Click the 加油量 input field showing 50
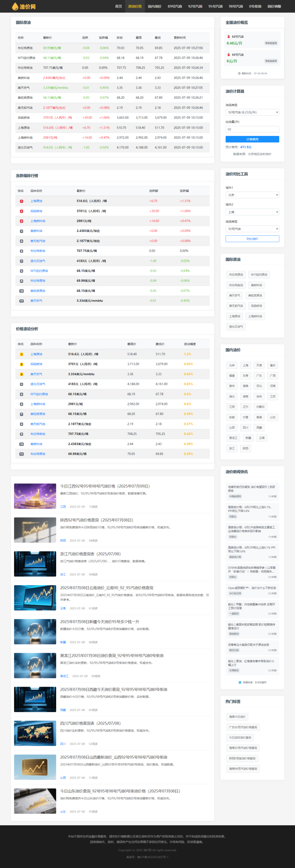The height and width of the screenshot is (868, 295). coord(252,129)
